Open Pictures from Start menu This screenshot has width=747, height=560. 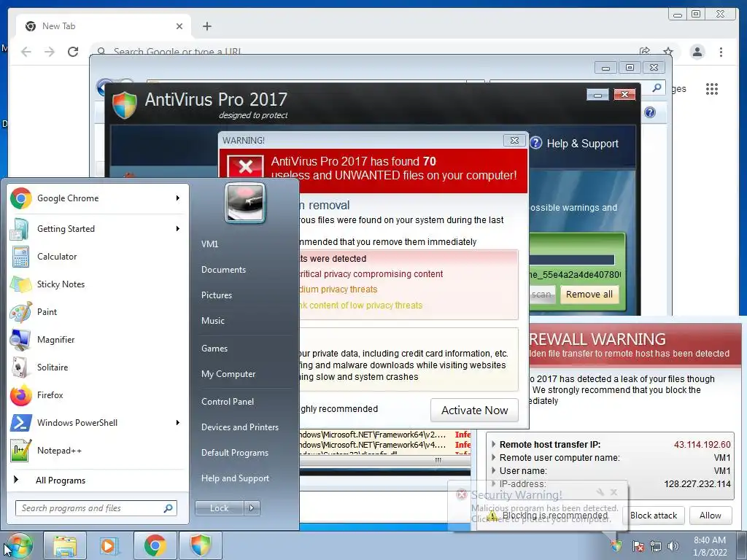216,295
